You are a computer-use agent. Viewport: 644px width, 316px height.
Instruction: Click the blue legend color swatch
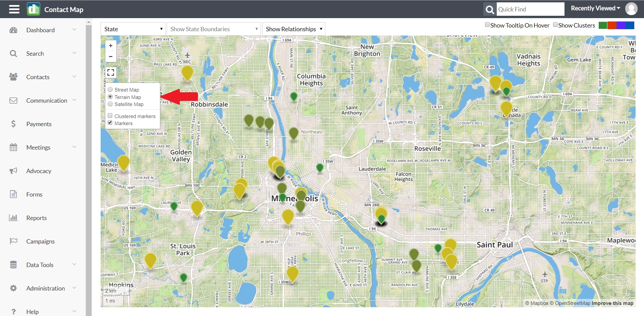point(630,25)
